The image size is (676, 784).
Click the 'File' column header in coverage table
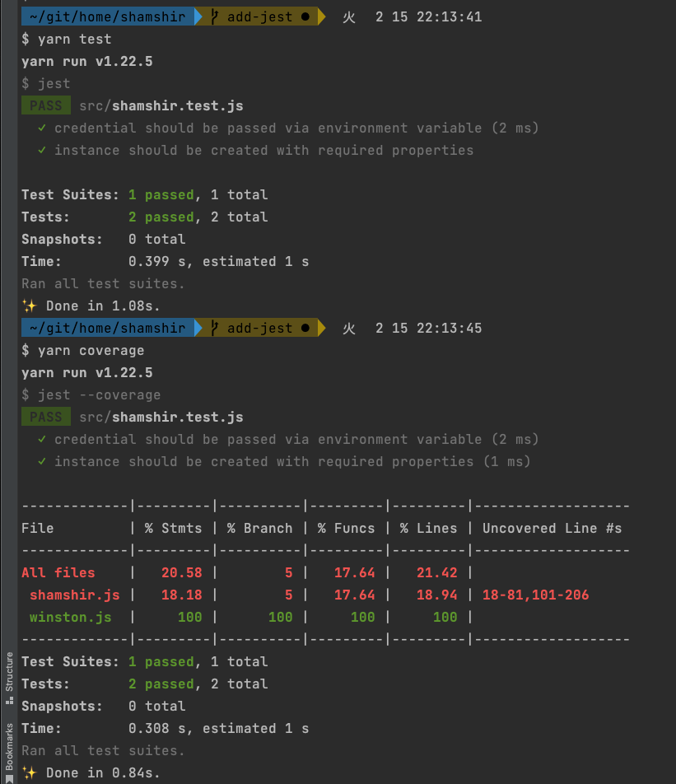tap(38, 529)
